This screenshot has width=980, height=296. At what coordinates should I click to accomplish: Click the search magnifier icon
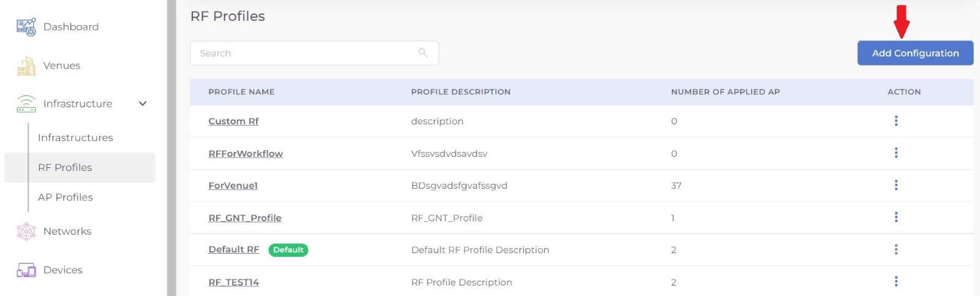(x=423, y=53)
